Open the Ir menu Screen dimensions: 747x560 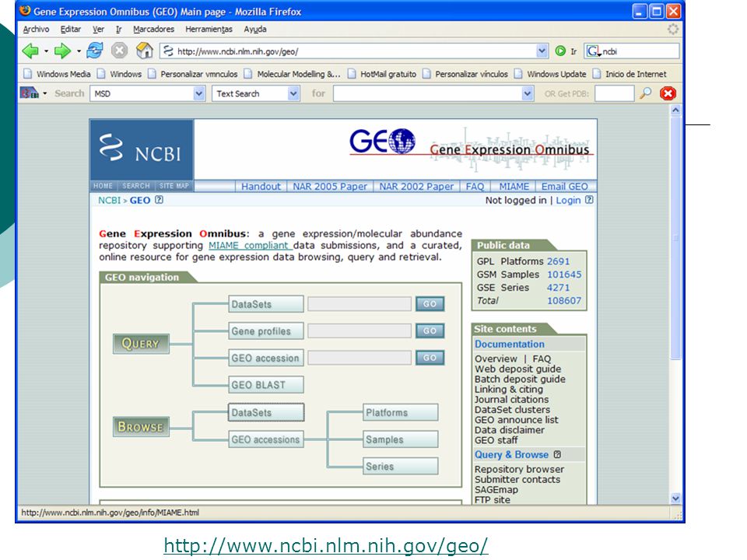pyautogui.click(x=118, y=29)
